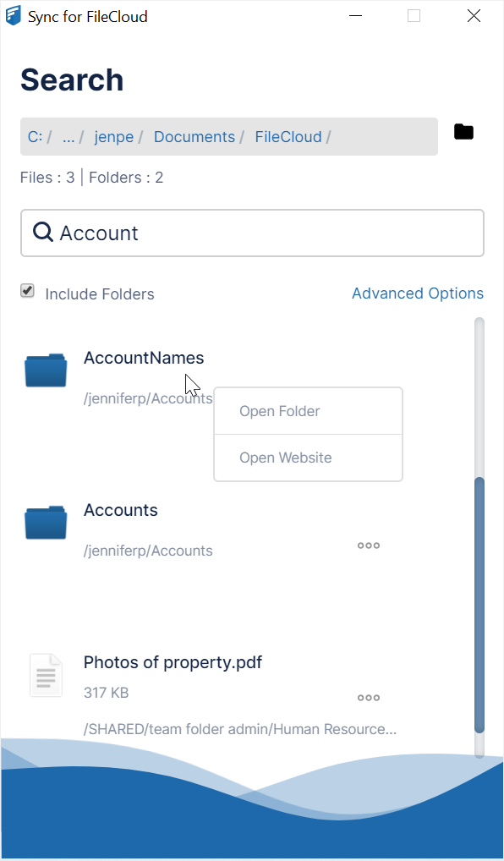Open the jenpe breadcrumb folder
Viewport: 504px width, 861px height.
click(x=114, y=136)
